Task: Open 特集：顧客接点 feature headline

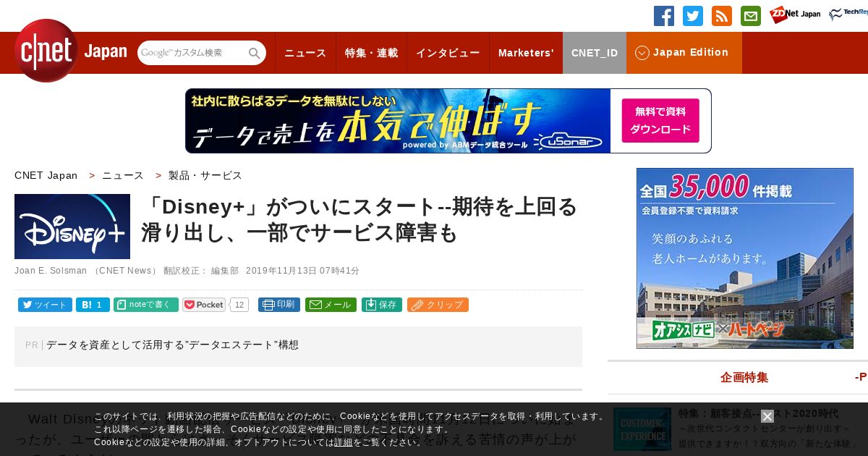Action: click(758, 413)
